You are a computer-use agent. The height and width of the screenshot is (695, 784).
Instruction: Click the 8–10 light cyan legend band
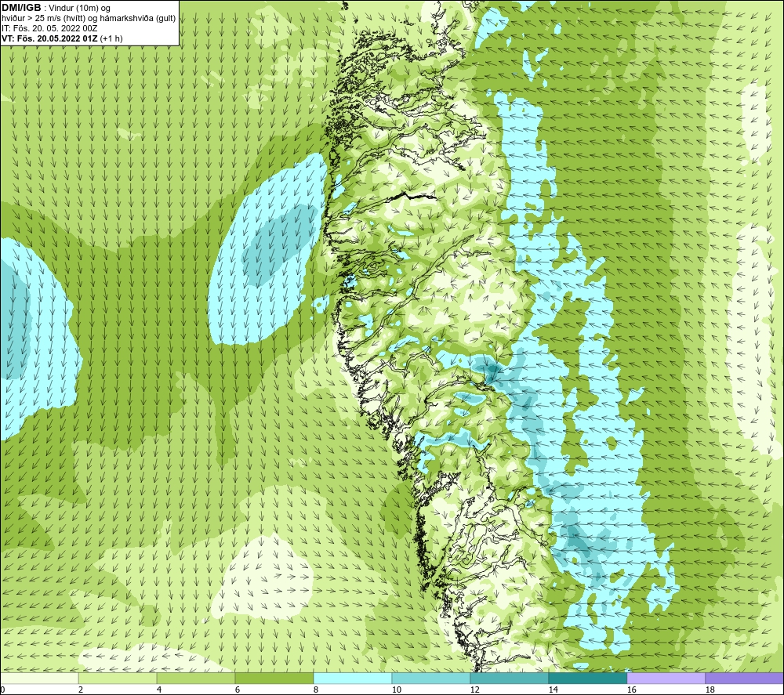pos(353,678)
